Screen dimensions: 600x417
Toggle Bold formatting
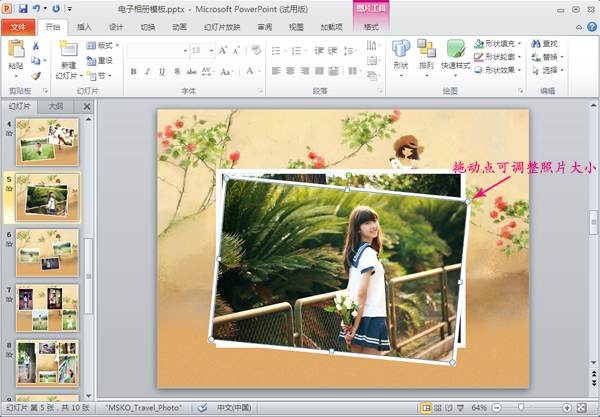tap(133, 71)
